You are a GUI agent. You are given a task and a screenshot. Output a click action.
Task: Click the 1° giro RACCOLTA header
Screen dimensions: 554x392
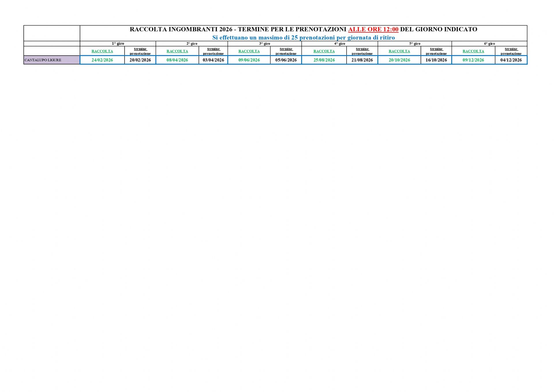click(102, 51)
